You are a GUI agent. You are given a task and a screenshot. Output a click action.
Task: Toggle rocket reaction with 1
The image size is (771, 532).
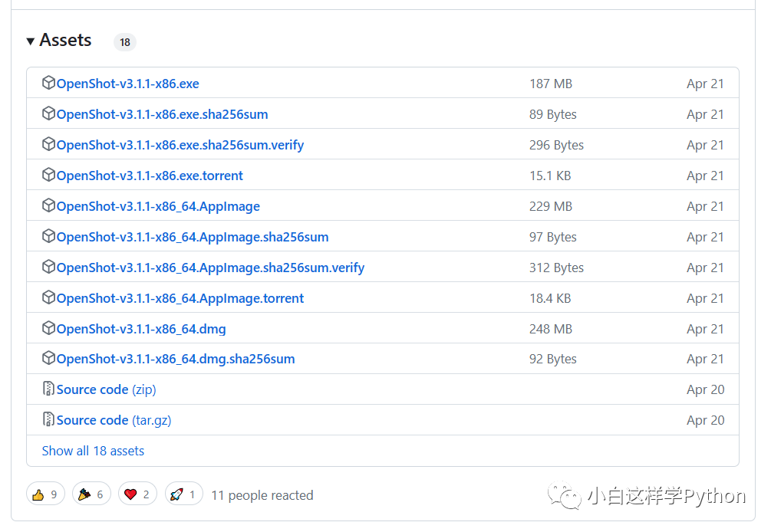[183, 494]
